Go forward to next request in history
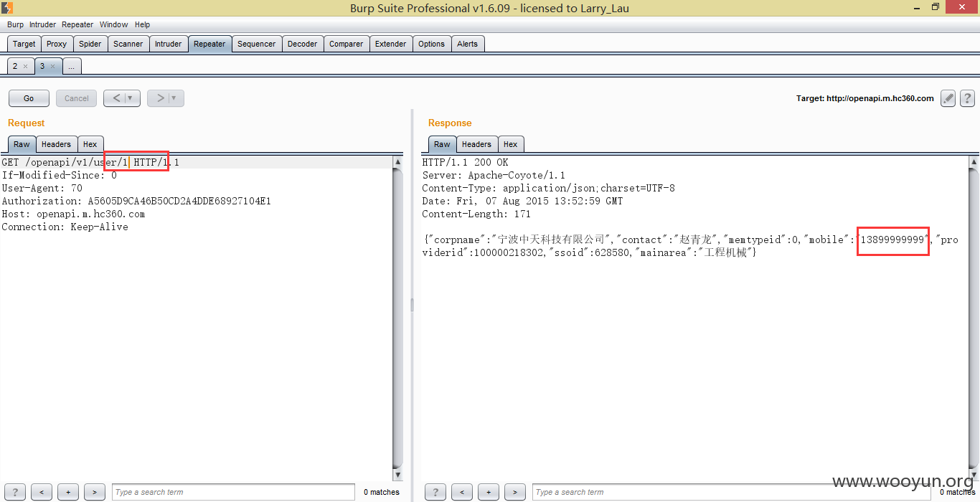The height and width of the screenshot is (502, 980). 160,98
